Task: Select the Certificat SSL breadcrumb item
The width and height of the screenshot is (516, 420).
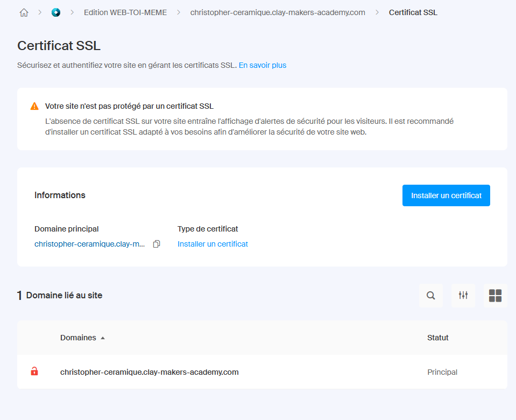Action: point(413,12)
